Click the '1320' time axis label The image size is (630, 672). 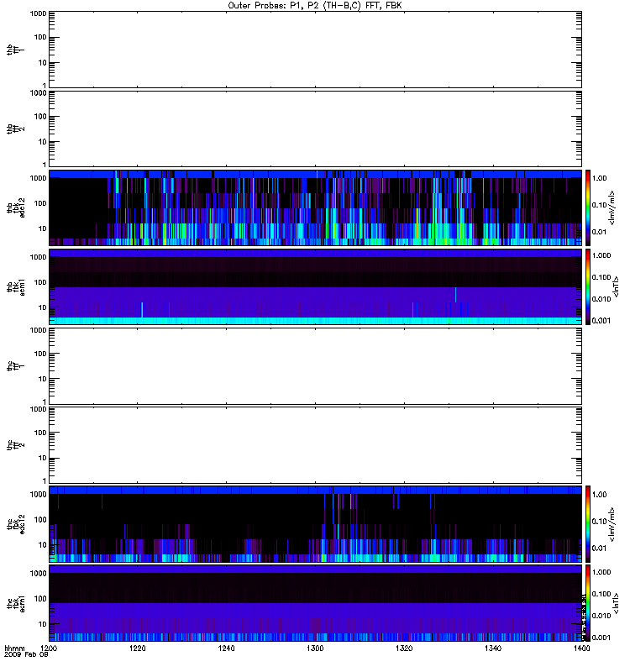pos(404,648)
